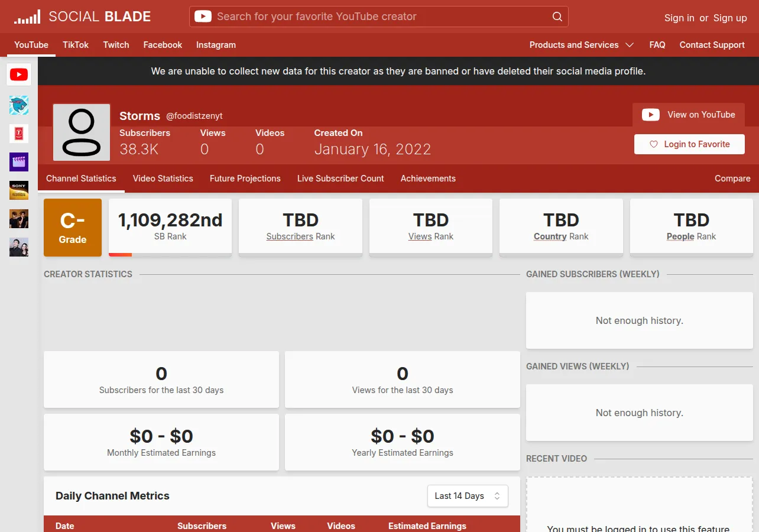Open the Sony avatar in the sidebar

point(19,190)
